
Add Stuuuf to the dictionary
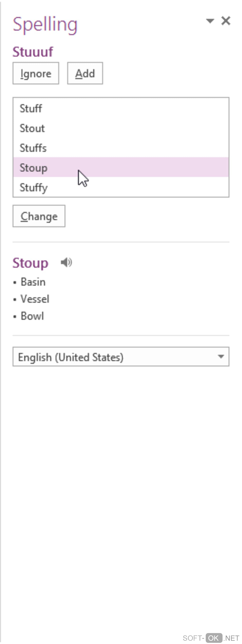[x=85, y=73]
